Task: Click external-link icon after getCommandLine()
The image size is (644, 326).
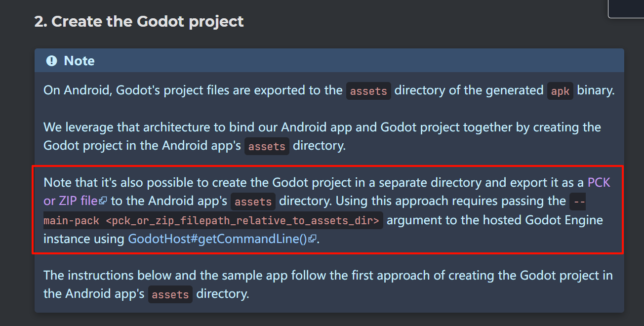Action: tap(312, 239)
